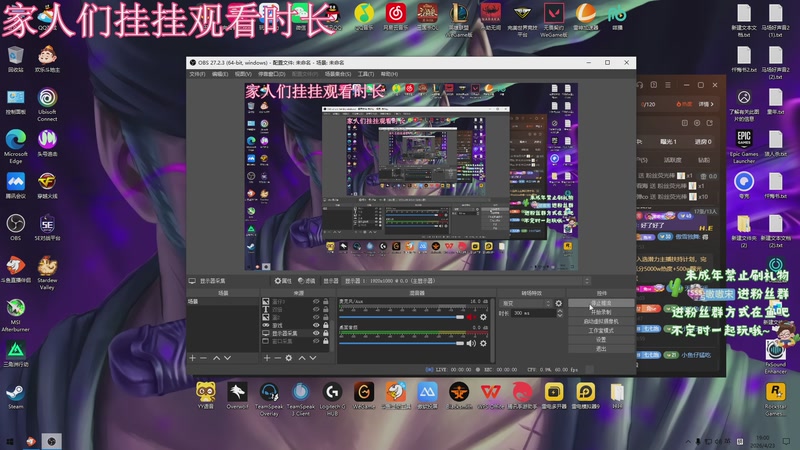
Task: Click the 退出 button in controls
Action: point(601,349)
